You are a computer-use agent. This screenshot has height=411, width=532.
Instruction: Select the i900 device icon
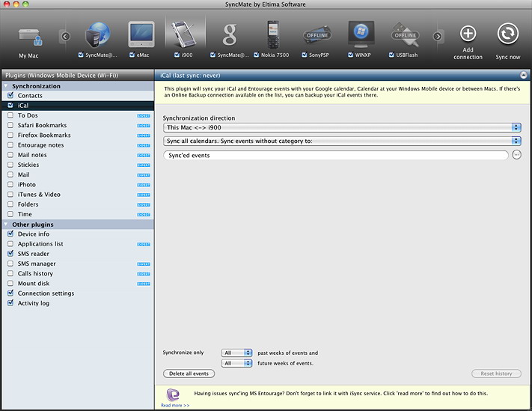(x=185, y=34)
